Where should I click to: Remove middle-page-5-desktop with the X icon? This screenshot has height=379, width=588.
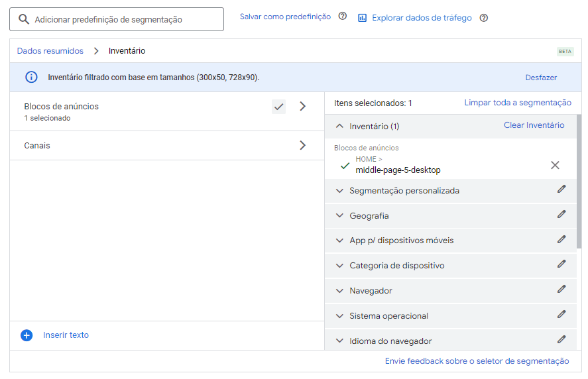pos(555,165)
